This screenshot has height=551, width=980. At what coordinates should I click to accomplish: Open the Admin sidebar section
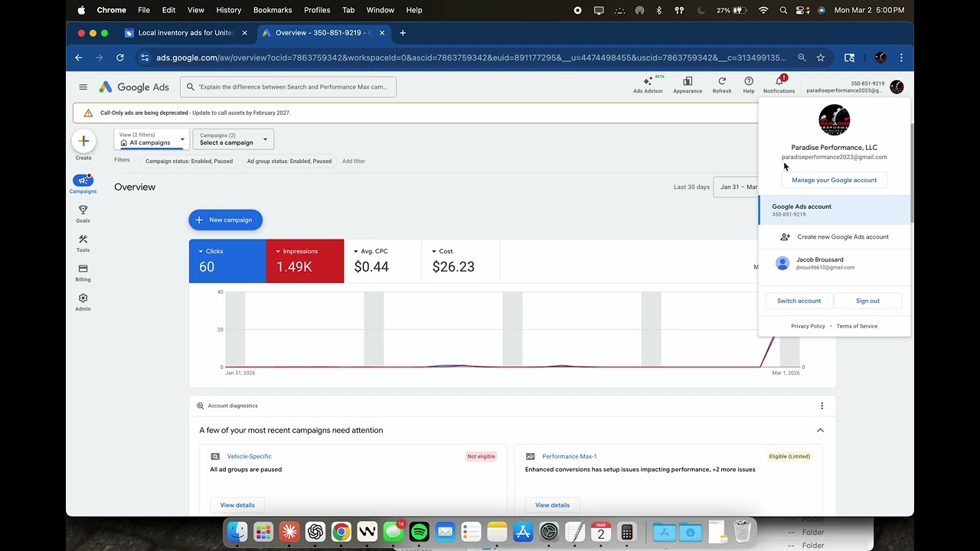pyautogui.click(x=83, y=302)
